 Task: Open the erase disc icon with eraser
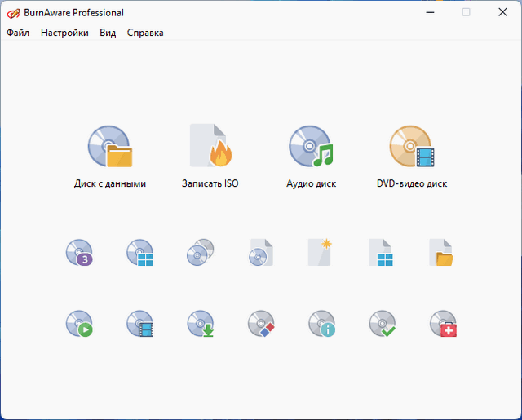click(260, 324)
